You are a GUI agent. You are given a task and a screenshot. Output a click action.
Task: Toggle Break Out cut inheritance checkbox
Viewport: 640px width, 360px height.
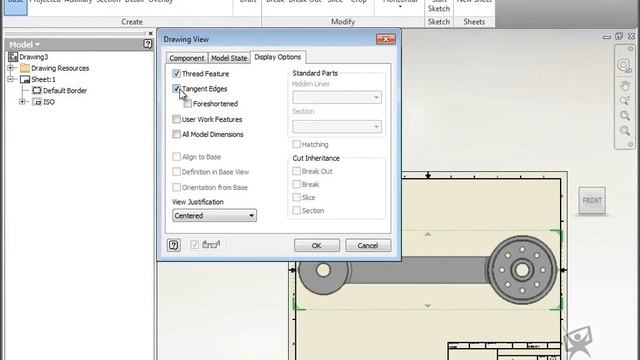coord(297,171)
